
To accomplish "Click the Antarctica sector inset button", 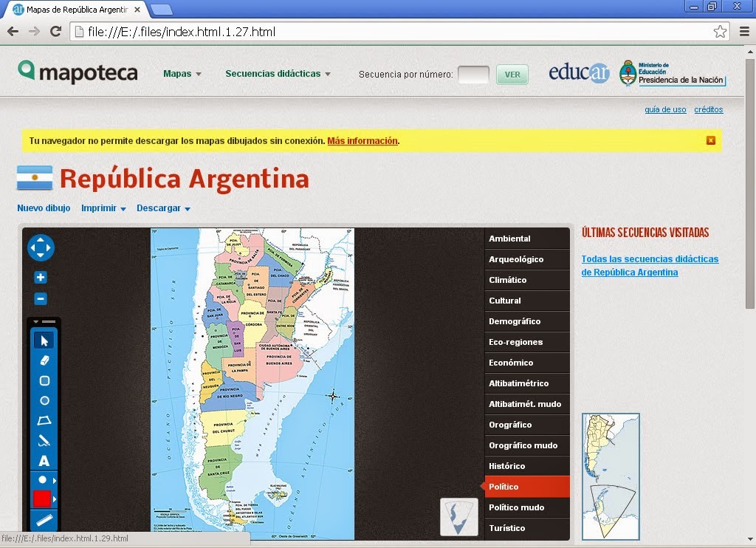I will click(x=459, y=517).
